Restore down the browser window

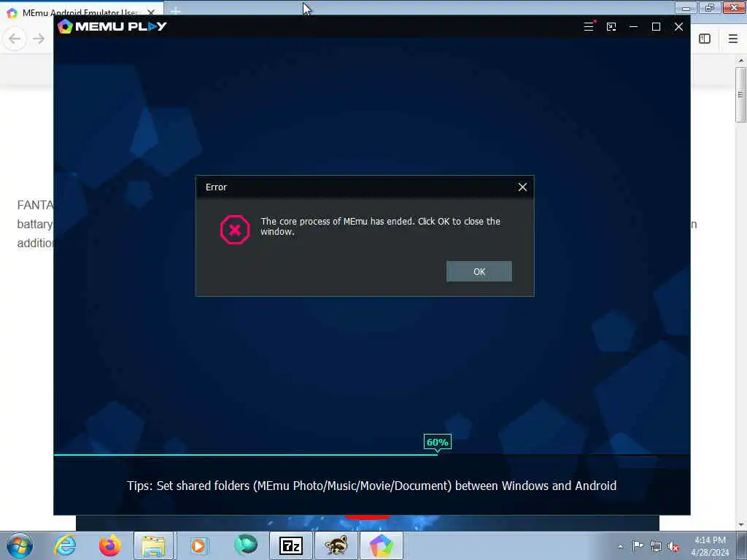click(x=709, y=7)
